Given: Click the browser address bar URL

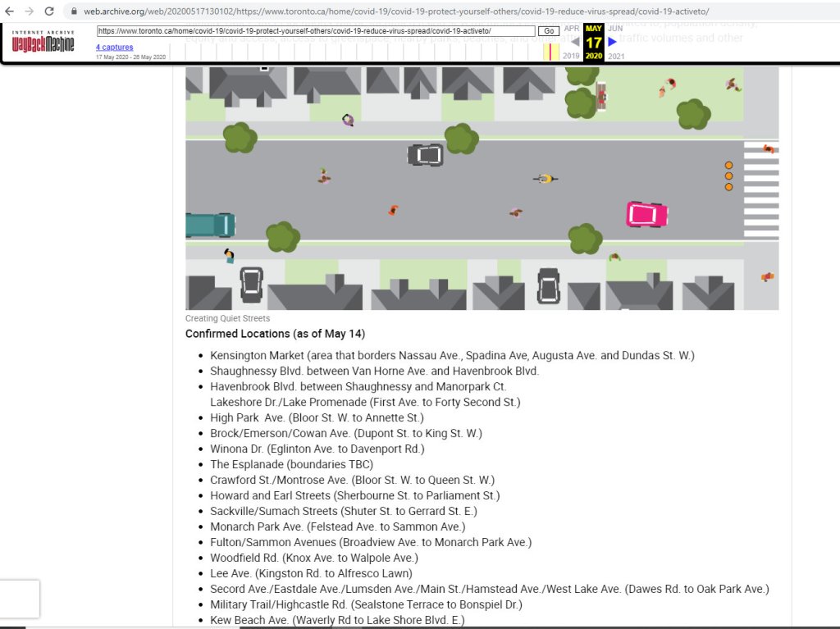Looking at the screenshot, I should pyautogui.click(x=394, y=11).
